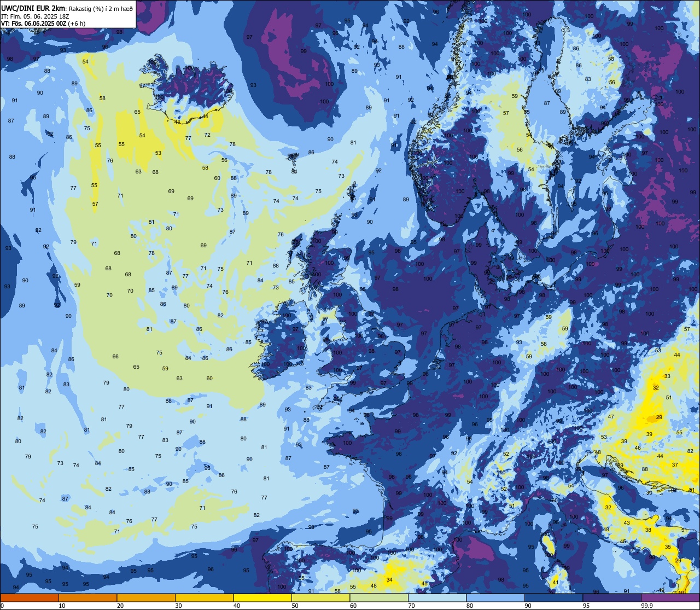Image resolution: width=700 pixels, height=610 pixels.
Task: Click the legend scale label "70"
Action: 411,606
